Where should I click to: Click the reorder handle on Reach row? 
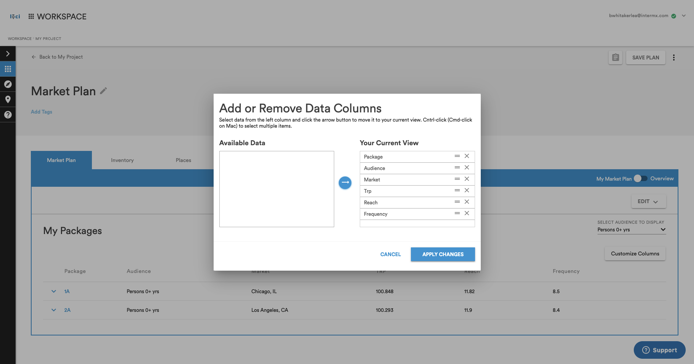(457, 202)
